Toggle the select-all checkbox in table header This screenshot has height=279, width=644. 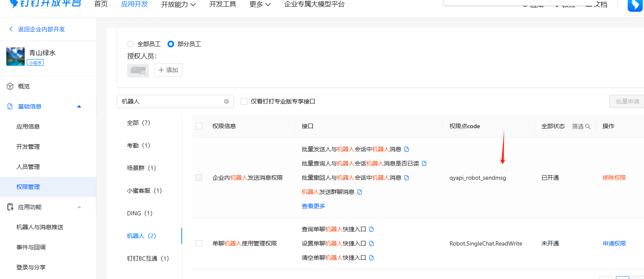(x=199, y=126)
